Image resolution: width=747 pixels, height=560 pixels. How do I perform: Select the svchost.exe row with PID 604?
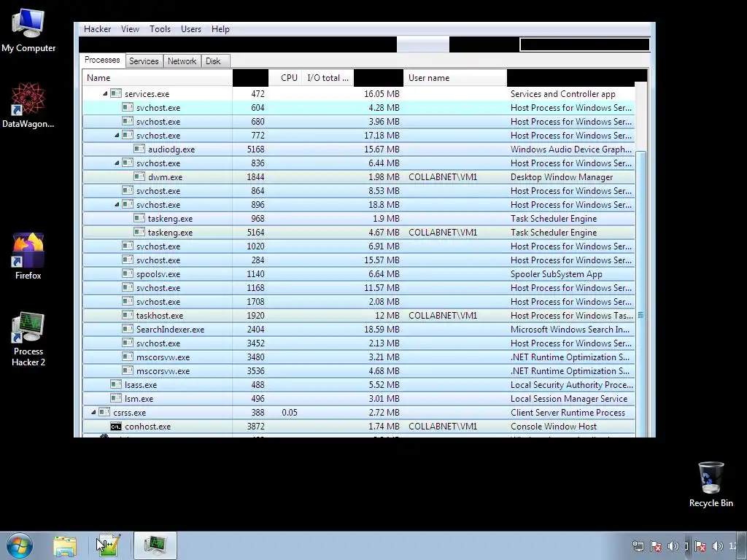pos(359,108)
